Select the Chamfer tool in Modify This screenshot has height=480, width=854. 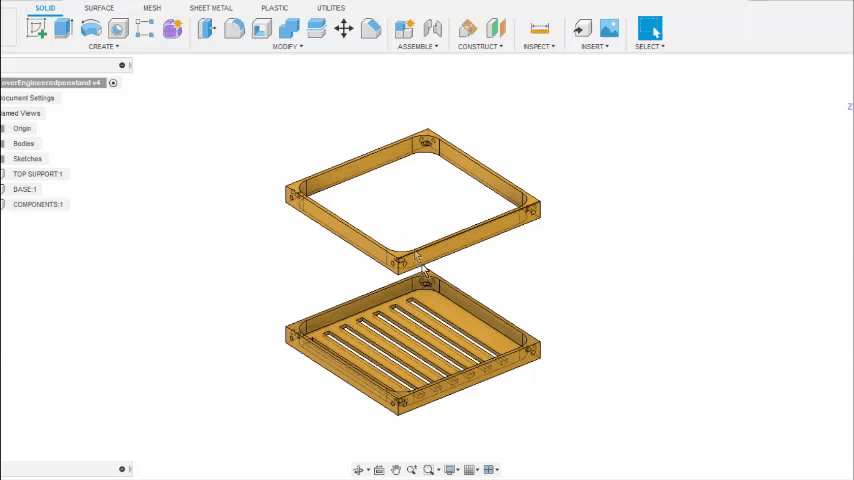[x=371, y=28]
